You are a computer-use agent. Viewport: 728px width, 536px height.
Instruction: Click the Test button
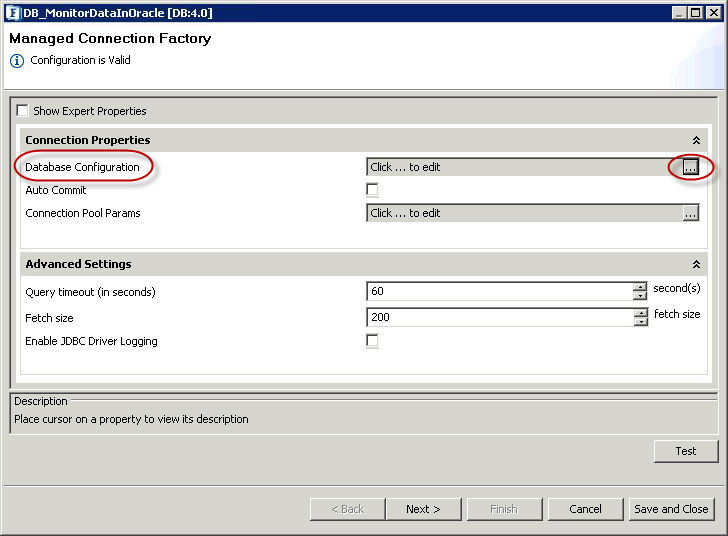point(685,451)
